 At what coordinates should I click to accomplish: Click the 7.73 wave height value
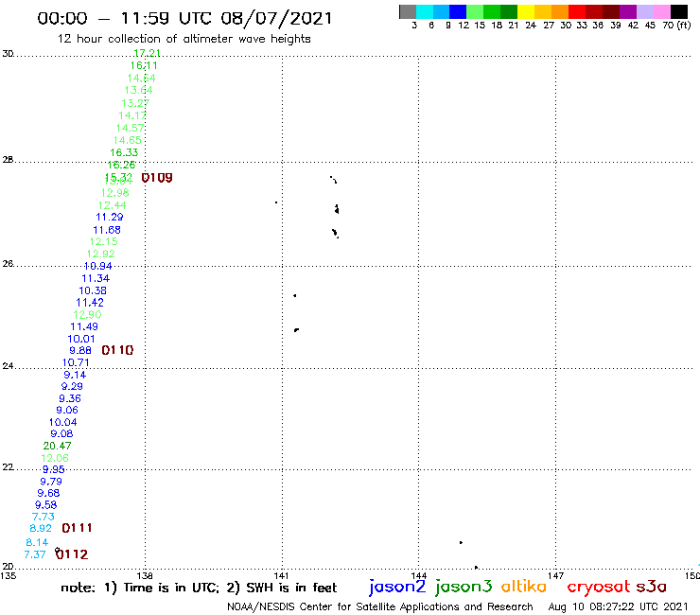[x=44, y=517]
